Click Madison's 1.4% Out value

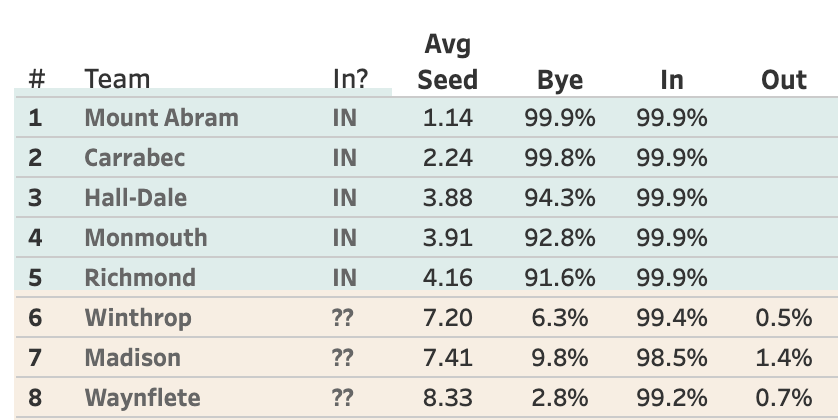point(783,358)
